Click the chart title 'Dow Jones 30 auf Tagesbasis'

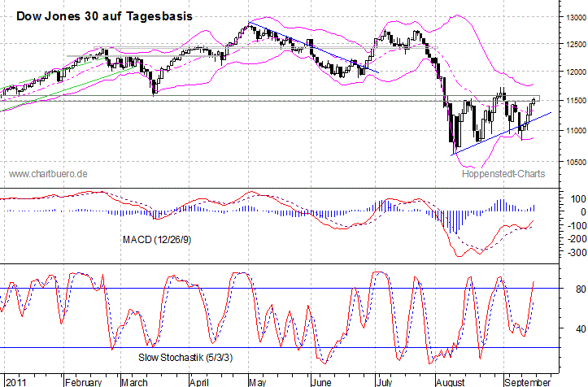pos(104,16)
